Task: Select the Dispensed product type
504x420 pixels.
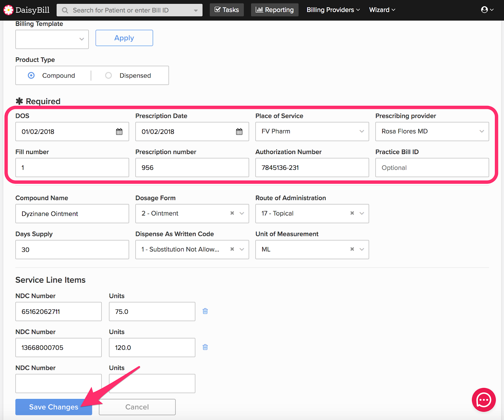Action: tap(108, 75)
